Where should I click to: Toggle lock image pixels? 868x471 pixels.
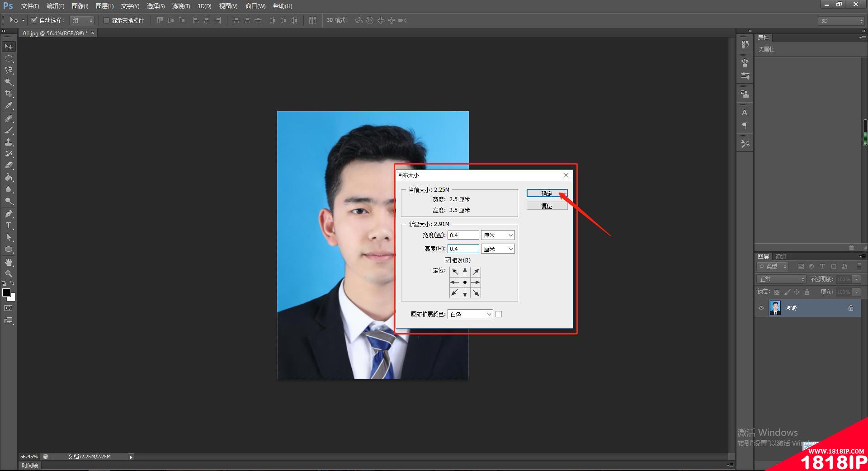tap(787, 292)
